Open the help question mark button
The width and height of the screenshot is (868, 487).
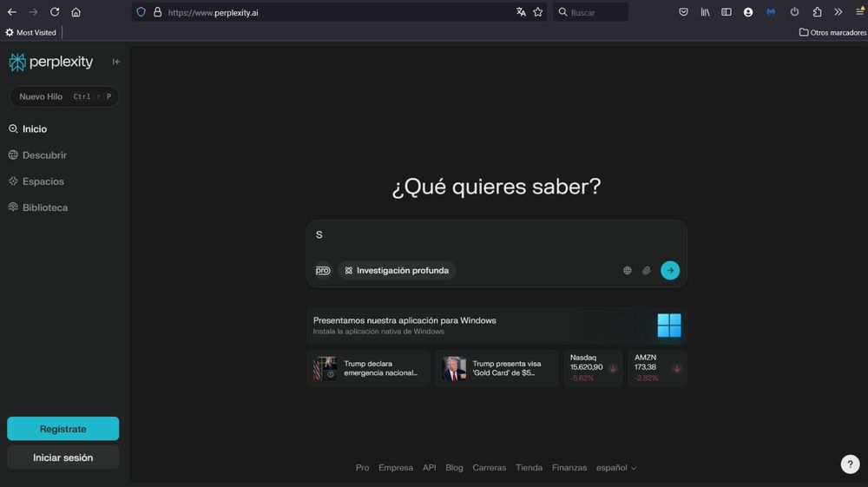(x=851, y=464)
